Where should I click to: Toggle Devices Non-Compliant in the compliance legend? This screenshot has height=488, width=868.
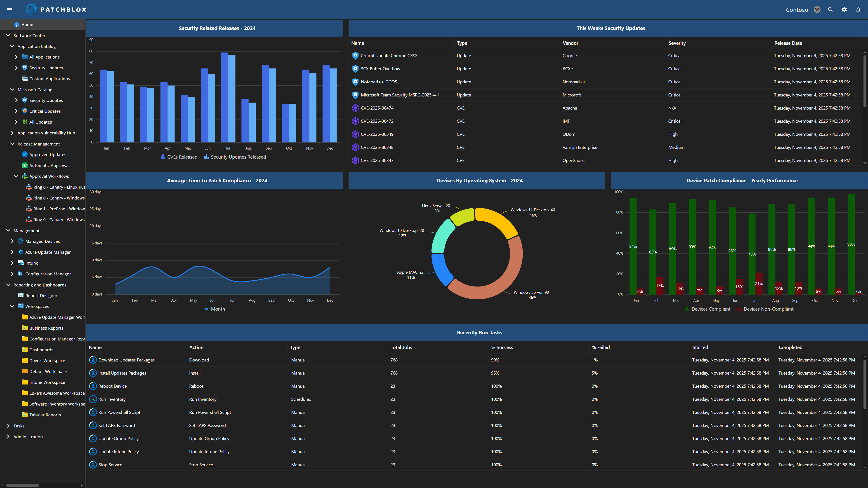tap(765, 309)
